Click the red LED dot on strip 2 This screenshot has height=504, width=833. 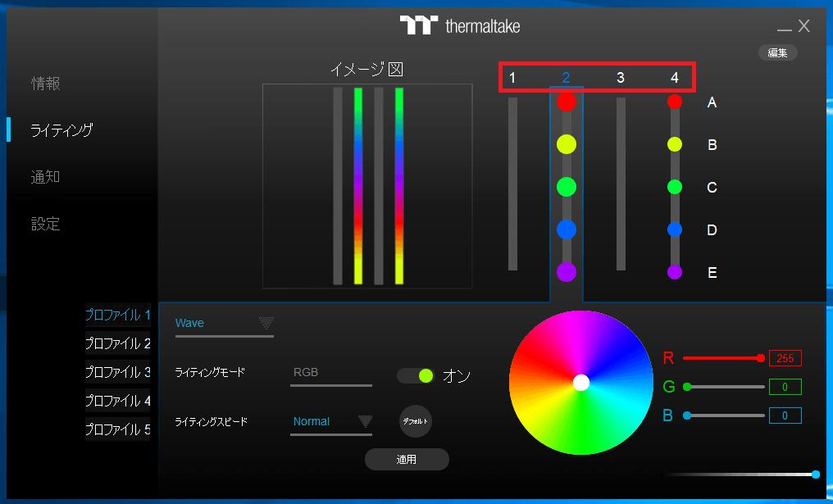point(566,102)
